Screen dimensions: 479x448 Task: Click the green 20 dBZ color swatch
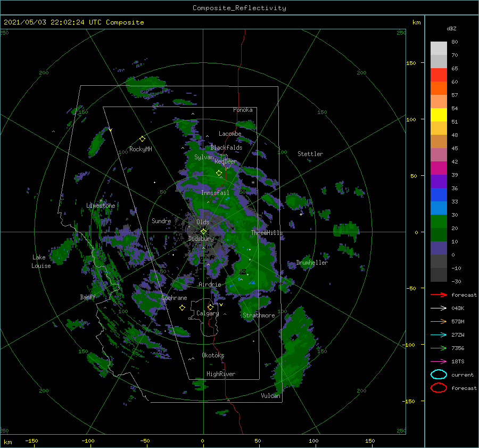pyautogui.click(x=439, y=222)
